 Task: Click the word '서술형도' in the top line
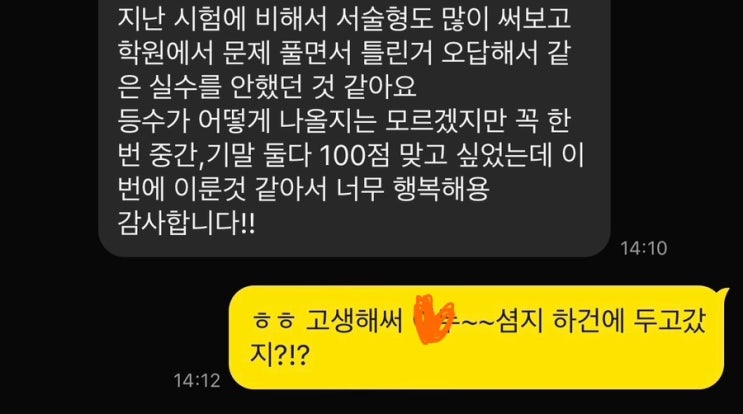coord(383,19)
